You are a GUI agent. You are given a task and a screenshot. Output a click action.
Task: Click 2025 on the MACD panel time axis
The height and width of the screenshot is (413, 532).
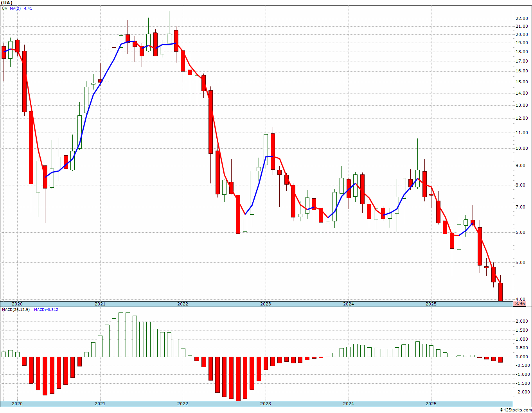(x=431, y=404)
